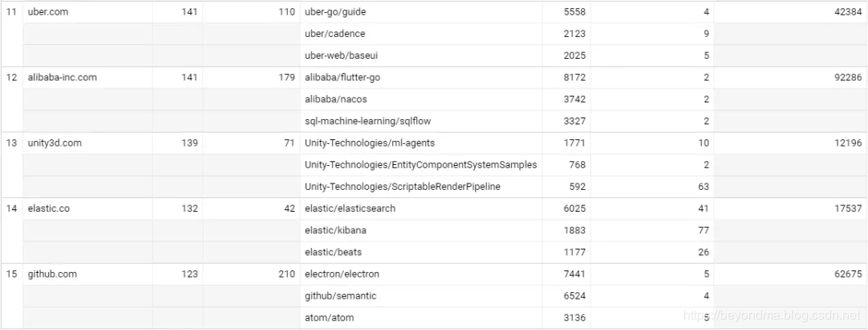The width and height of the screenshot is (868, 330).
Task: Open the uber-go/guide repository entry
Action: coord(335,12)
